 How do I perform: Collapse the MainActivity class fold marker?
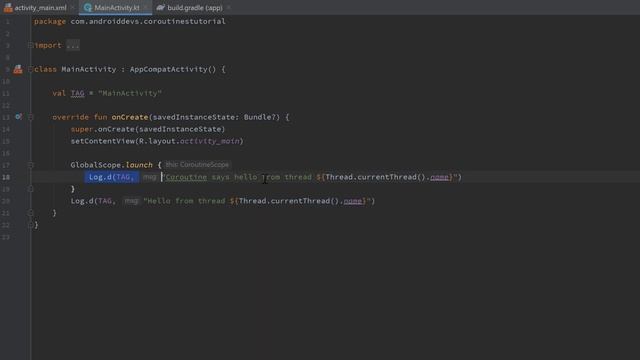pos(31,69)
